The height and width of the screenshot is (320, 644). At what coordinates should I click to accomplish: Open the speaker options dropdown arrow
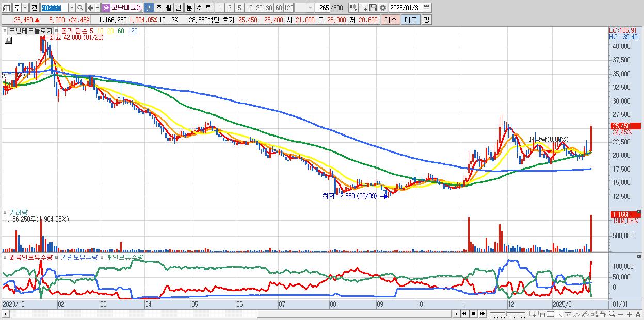tap(98, 8)
